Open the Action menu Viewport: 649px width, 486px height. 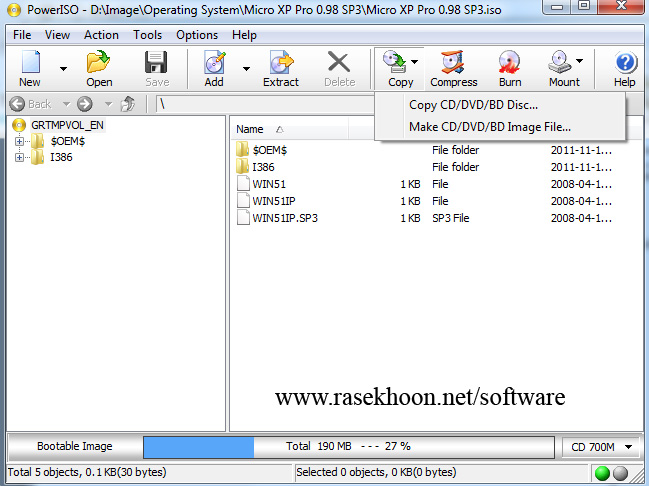[101, 35]
